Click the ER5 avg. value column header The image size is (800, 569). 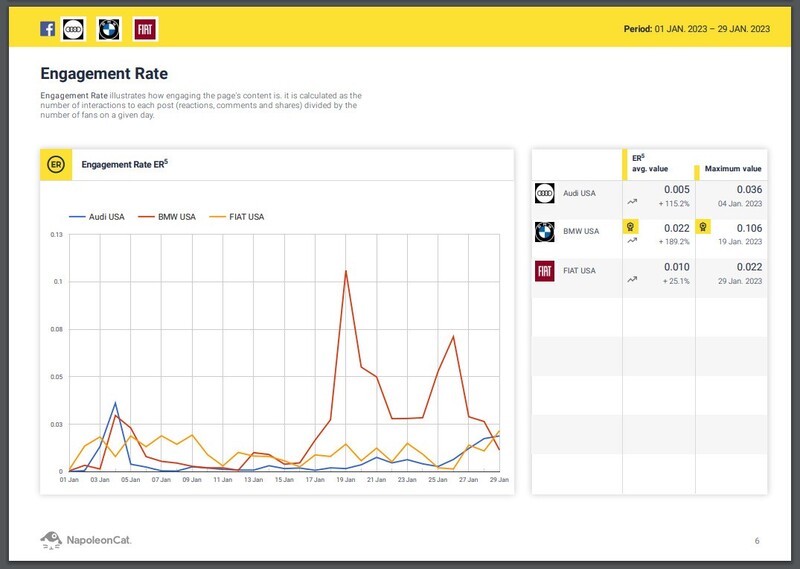click(x=649, y=163)
